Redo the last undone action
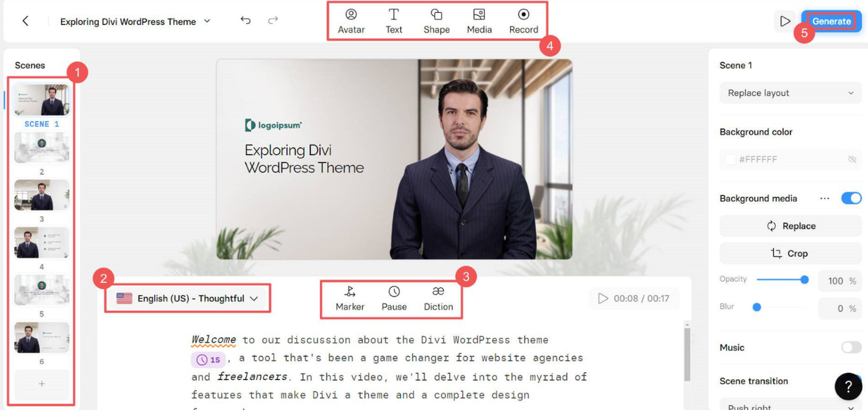 pos(273,20)
